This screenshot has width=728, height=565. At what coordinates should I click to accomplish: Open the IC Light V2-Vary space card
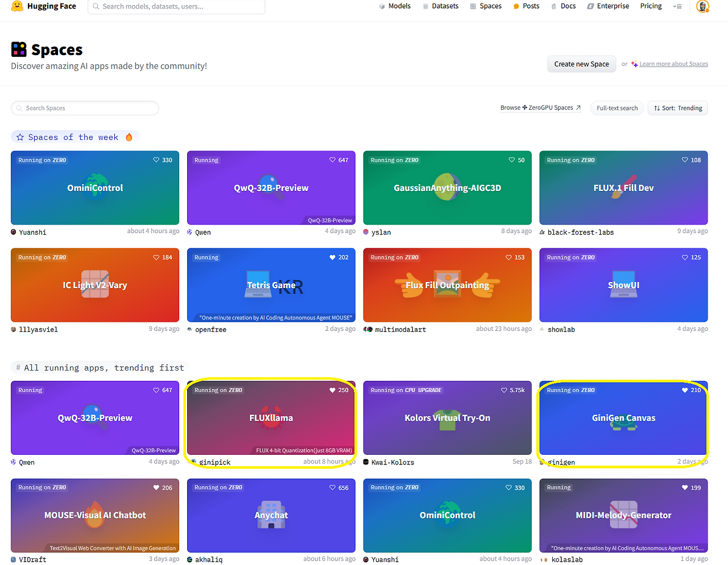[x=95, y=285]
